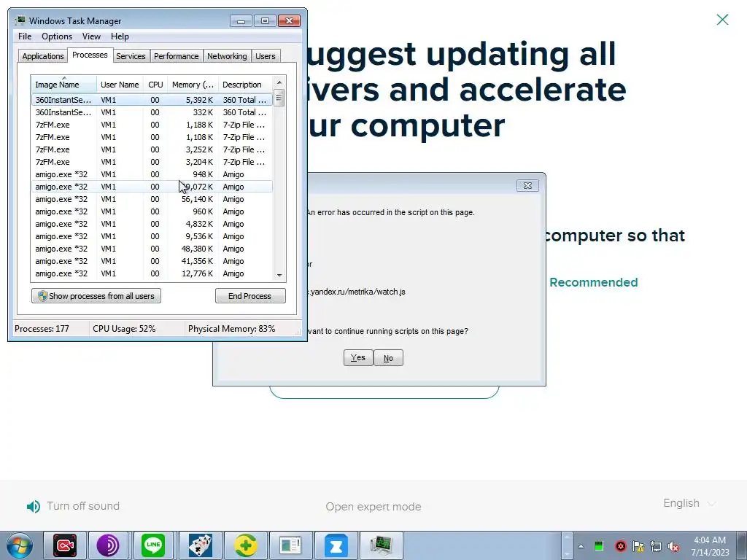Screen dimensions: 747x560
Task: Open the LINE app from taskbar
Action: pos(153,545)
